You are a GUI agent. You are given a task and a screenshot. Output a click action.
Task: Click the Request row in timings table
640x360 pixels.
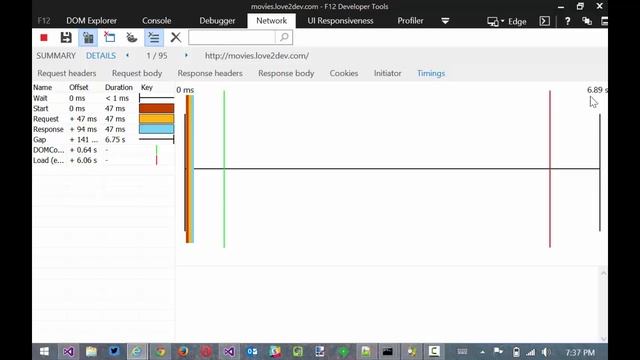[x=104, y=119]
